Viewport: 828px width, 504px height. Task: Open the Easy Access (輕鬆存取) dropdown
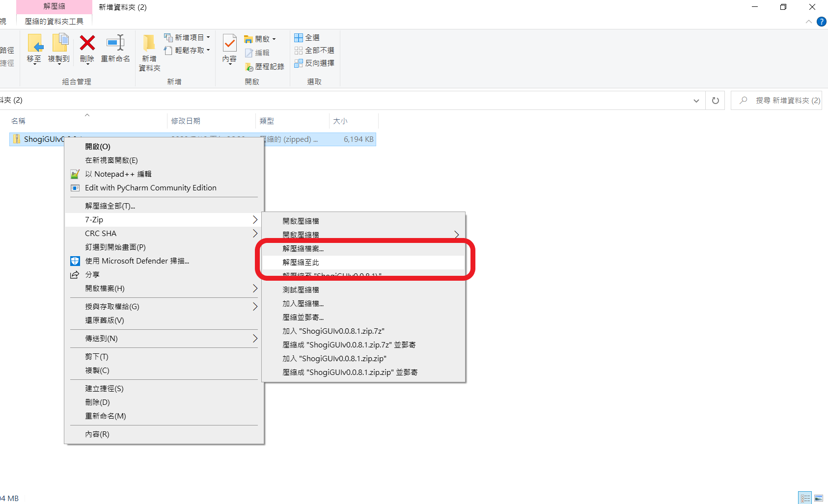187,50
